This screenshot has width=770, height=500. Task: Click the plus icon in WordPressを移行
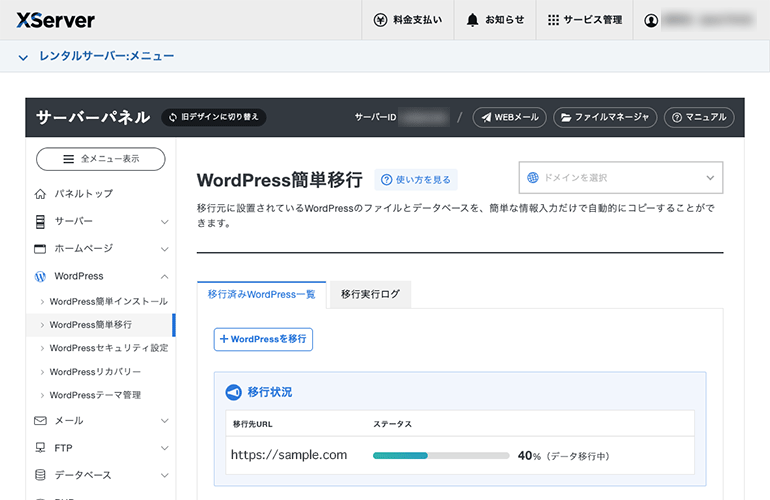pyautogui.click(x=224, y=339)
